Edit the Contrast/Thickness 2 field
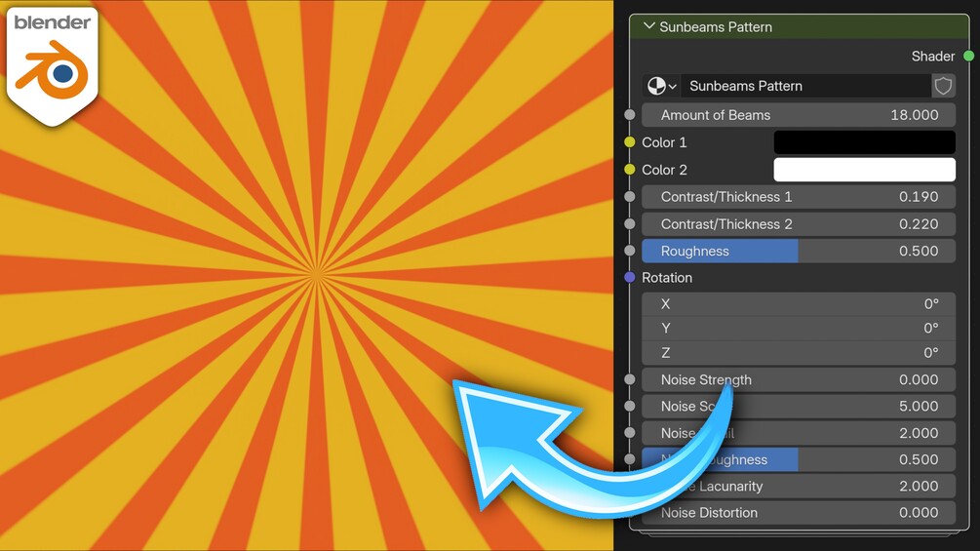980x551 pixels. 798,223
